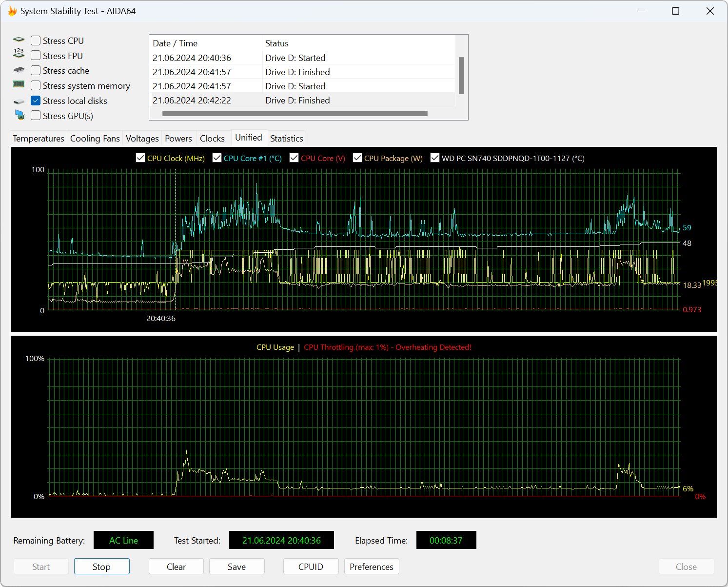728x587 pixels.
Task: Toggle the CPU Package (W) graph checkbox
Action: click(357, 158)
